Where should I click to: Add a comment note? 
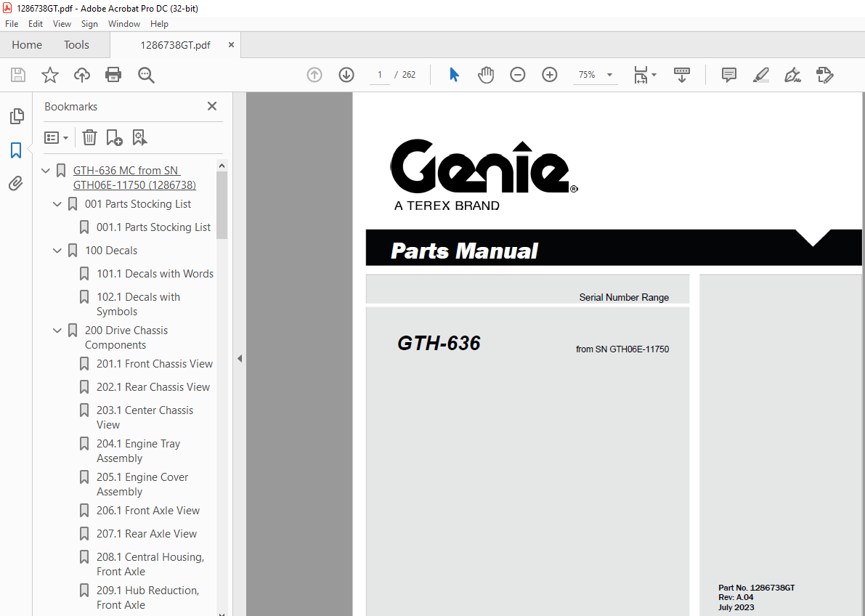pos(728,75)
